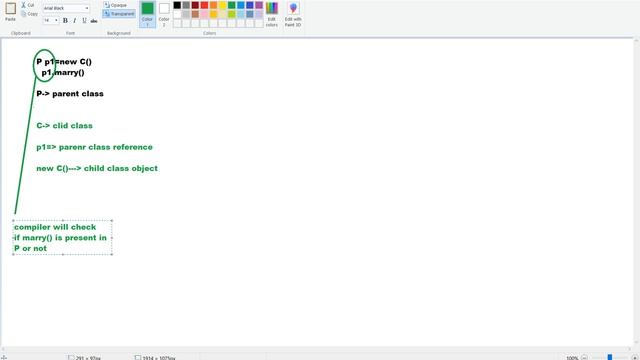
Task: Pick the purple swatch in the top row
Action: click(259, 5)
